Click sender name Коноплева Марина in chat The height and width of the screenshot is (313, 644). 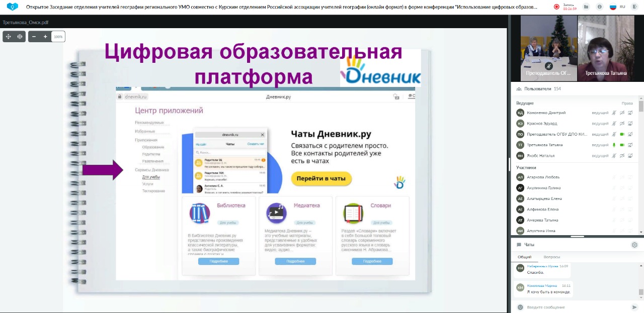tap(542, 285)
